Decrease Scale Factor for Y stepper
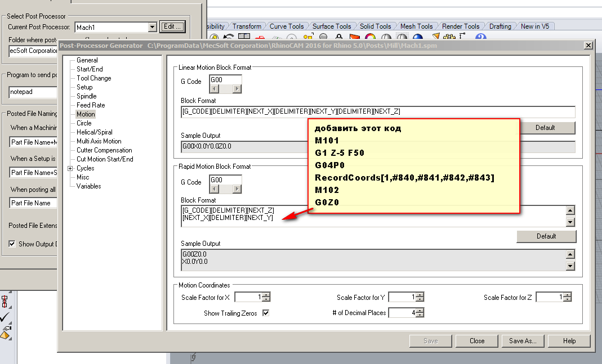 [420, 299]
